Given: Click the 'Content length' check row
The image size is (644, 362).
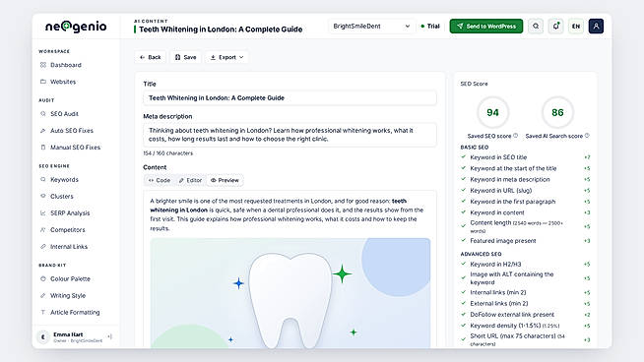Looking at the screenshot, I should pos(526,226).
